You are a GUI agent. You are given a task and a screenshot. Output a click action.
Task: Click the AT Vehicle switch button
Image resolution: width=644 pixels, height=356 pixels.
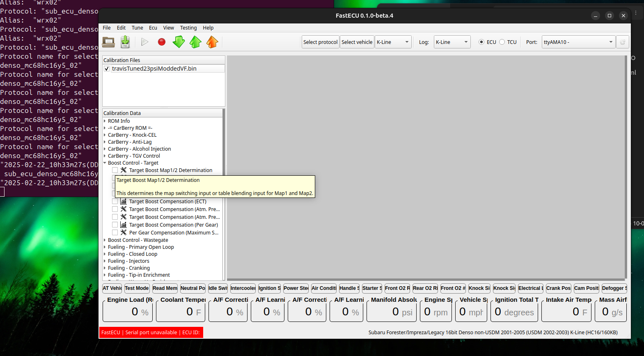click(x=112, y=288)
